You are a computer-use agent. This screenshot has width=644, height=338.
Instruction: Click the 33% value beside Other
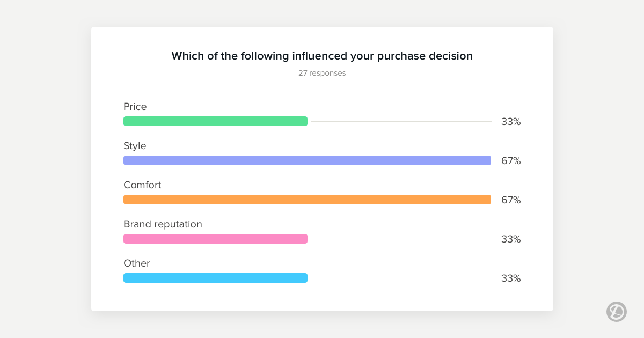(511, 278)
